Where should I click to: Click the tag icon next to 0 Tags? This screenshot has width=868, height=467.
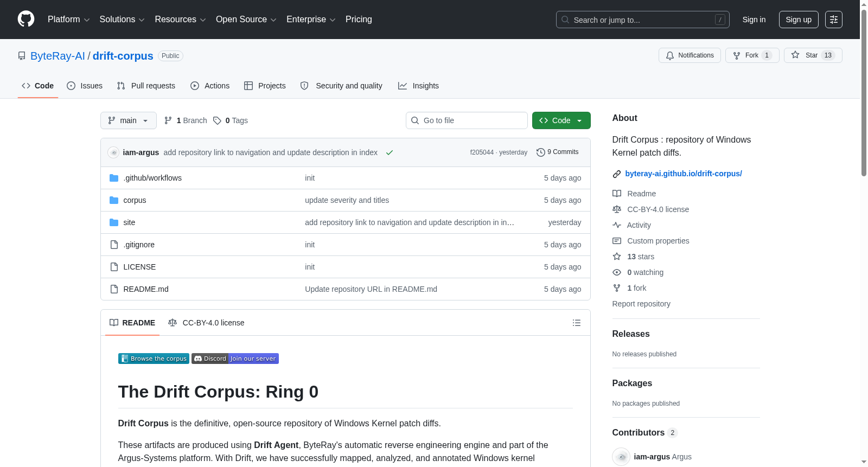coord(217,120)
